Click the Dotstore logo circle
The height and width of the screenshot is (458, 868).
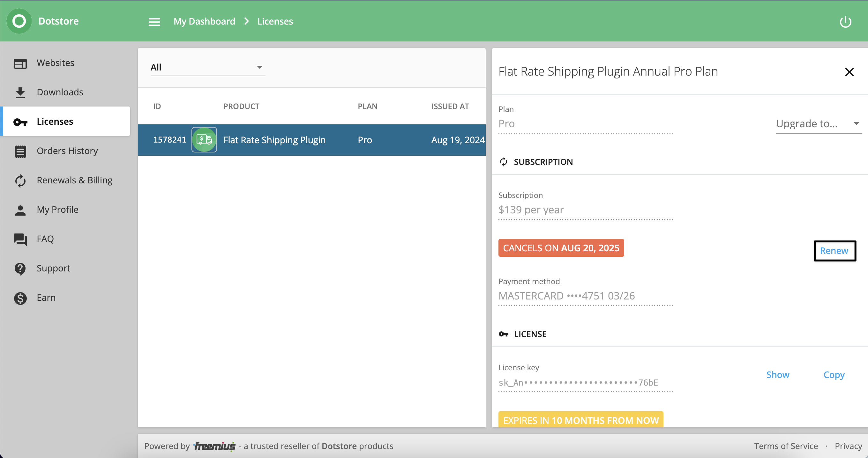(19, 21)
